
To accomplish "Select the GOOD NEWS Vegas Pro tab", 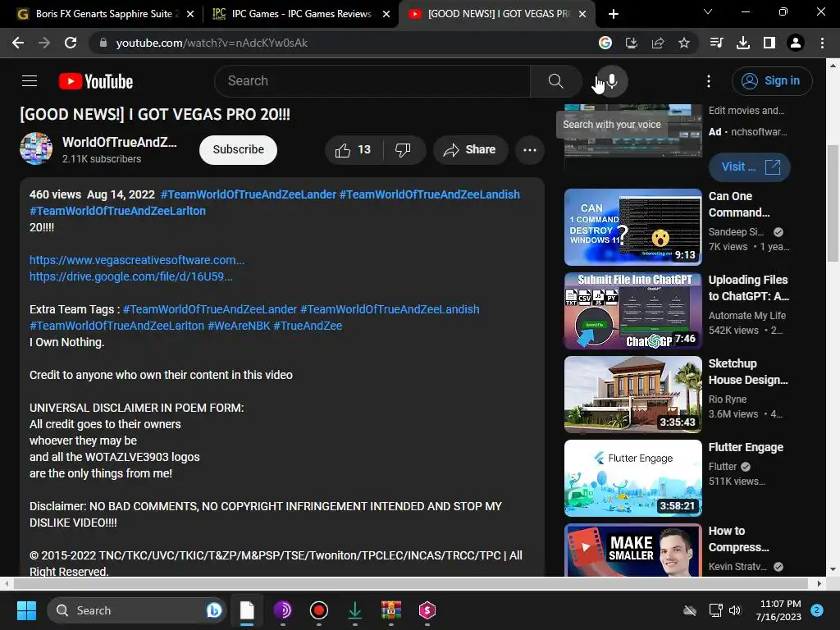I will (x=498, y=14).
